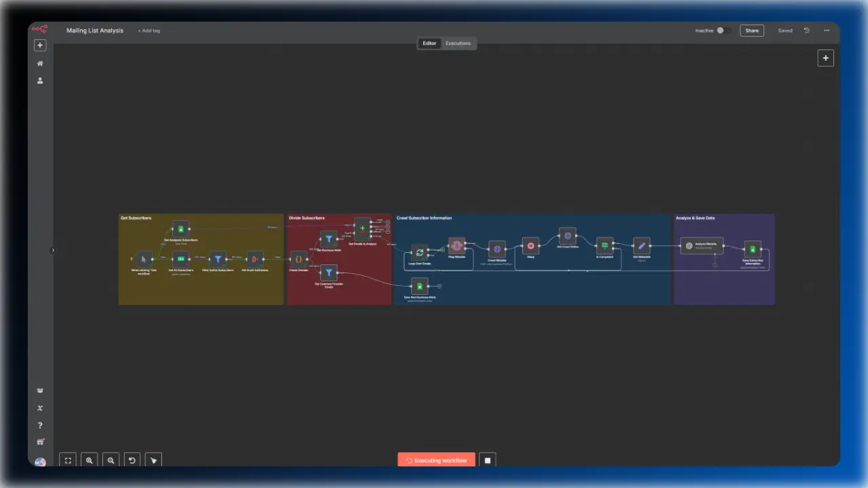Click the Get Subscribers sticky note title

coord(136,218)
